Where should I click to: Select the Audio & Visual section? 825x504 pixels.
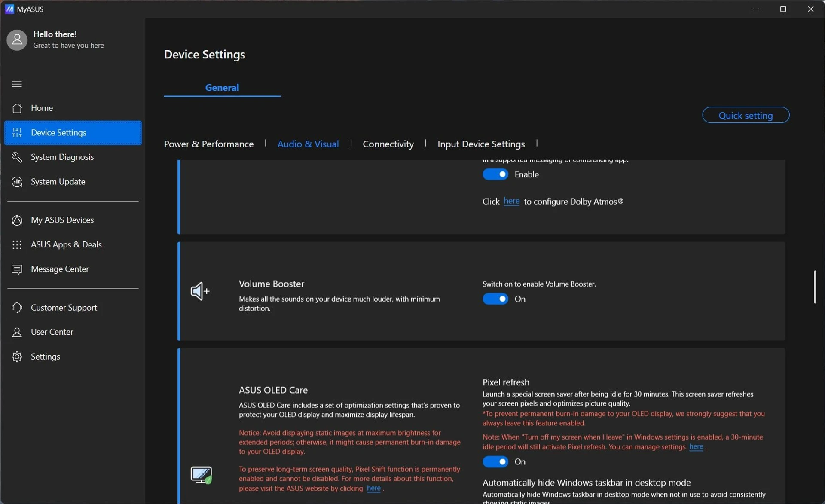308,144
